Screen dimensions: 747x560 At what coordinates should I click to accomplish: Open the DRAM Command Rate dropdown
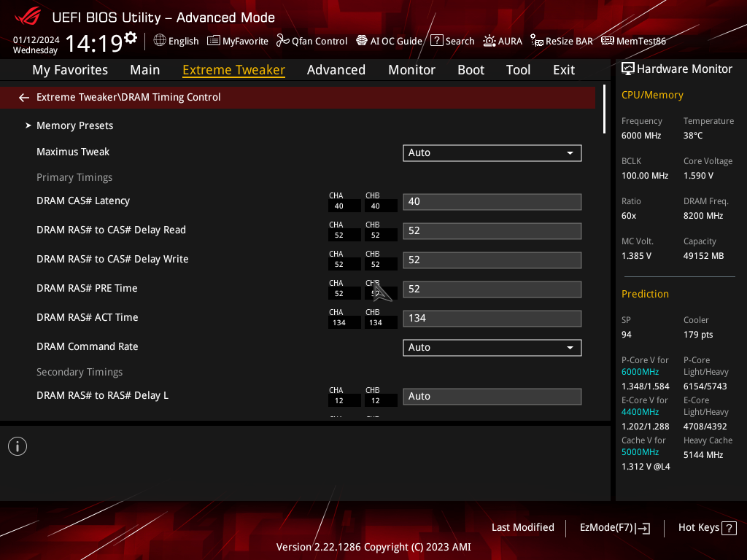point(492,348)
